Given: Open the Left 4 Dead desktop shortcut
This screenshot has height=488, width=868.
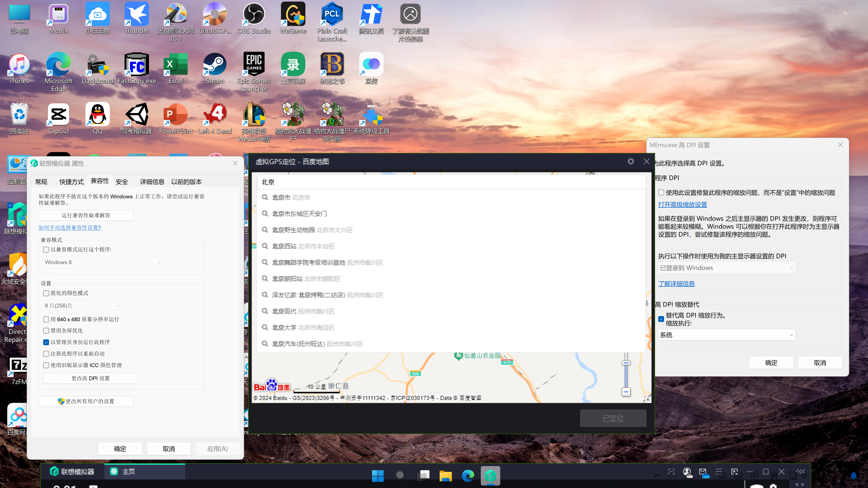Looking at the screenshot, I should tap(215, 119).
